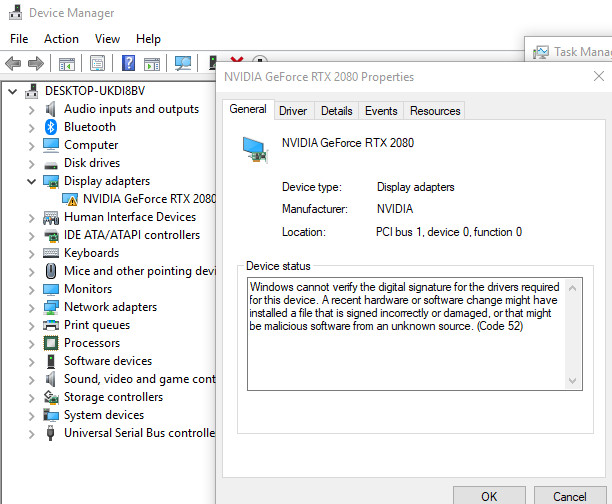The image size is (612, 504).
Task: Select the Software devices tree item
Action: (x=108, y=361)
